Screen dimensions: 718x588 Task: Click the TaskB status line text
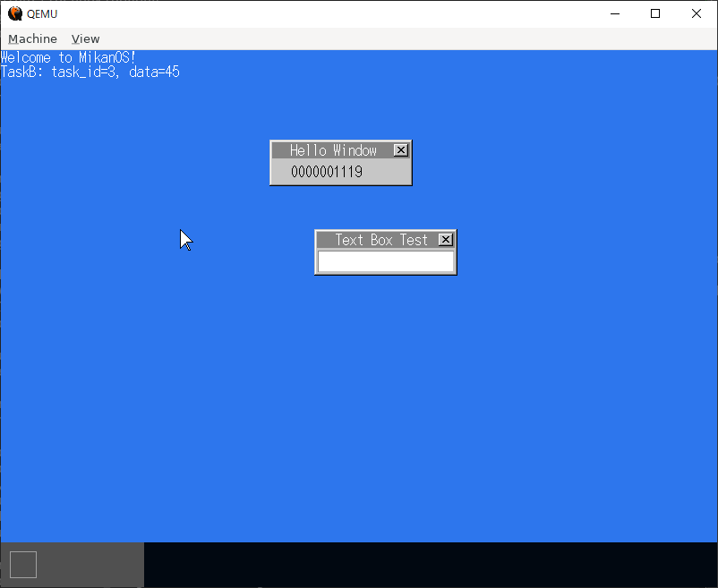coord(90,72)
